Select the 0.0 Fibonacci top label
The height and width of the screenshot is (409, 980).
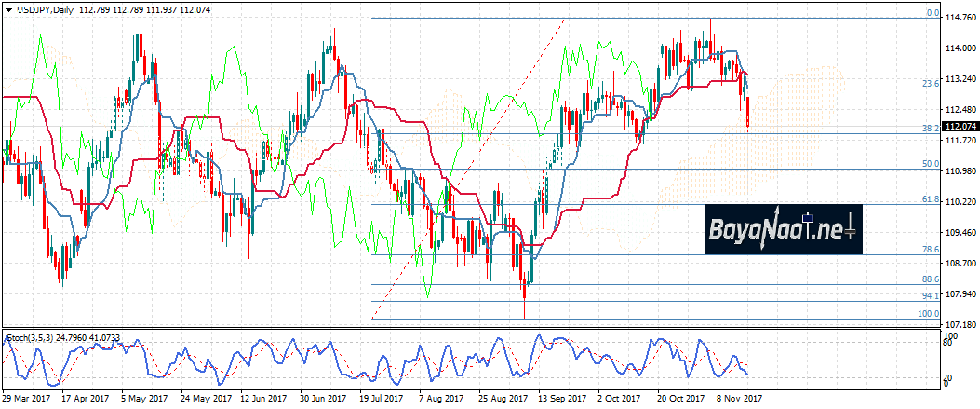coord(932,14)
